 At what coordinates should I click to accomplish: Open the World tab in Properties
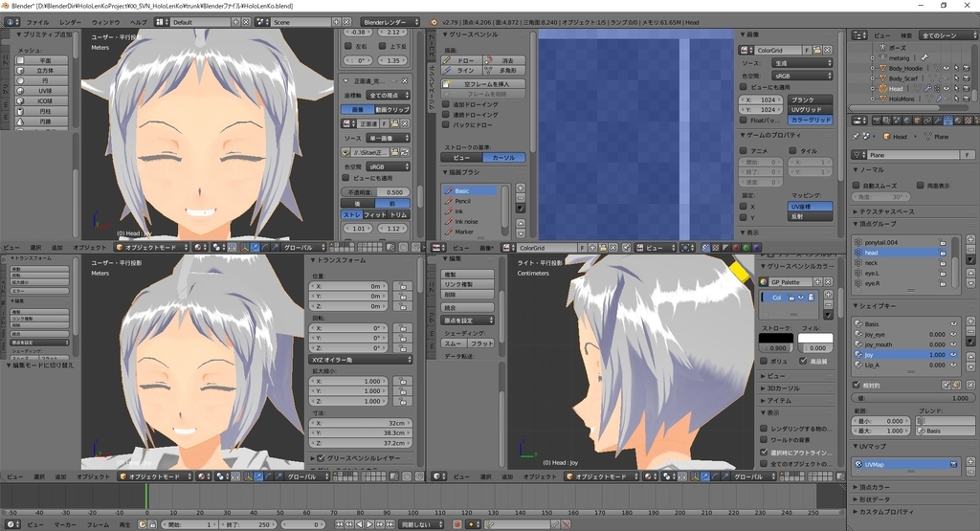pyautogui.click(x=907, y=121)
